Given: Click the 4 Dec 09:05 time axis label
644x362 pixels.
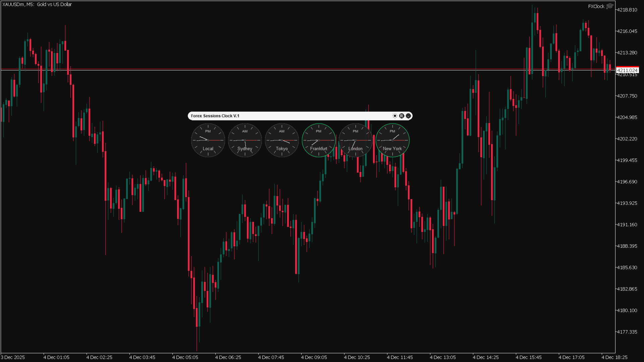Looking at the screenshot, I should pyautogui.click(x=314, y=357).
